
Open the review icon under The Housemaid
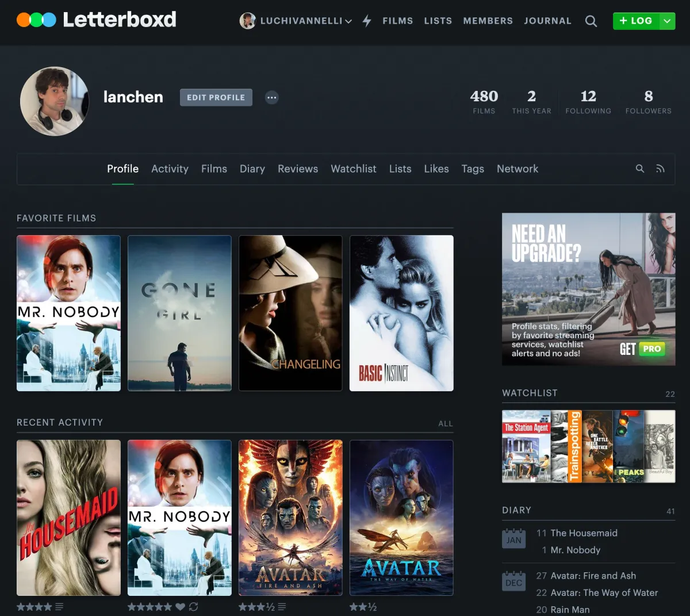click(x=59, y=607)
